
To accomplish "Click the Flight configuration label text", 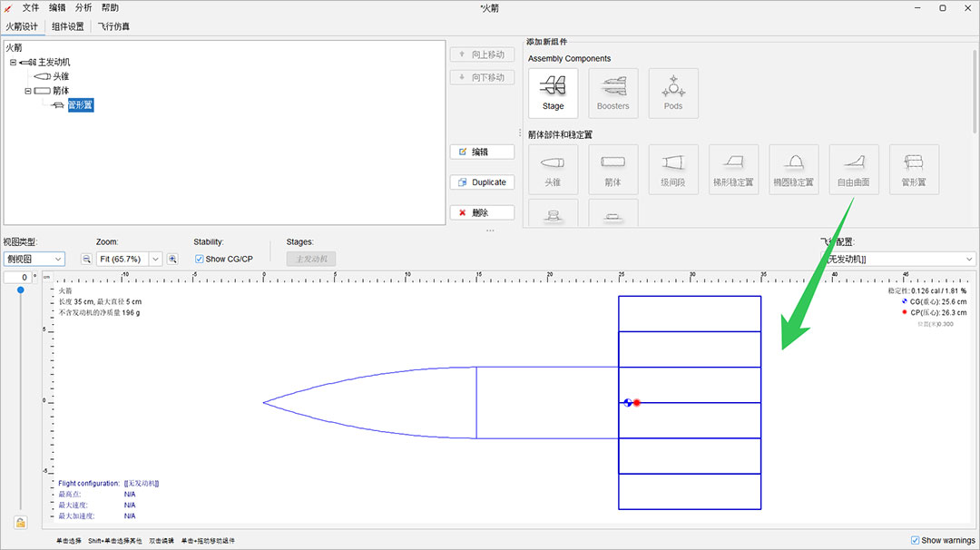I will coord(89,483).
